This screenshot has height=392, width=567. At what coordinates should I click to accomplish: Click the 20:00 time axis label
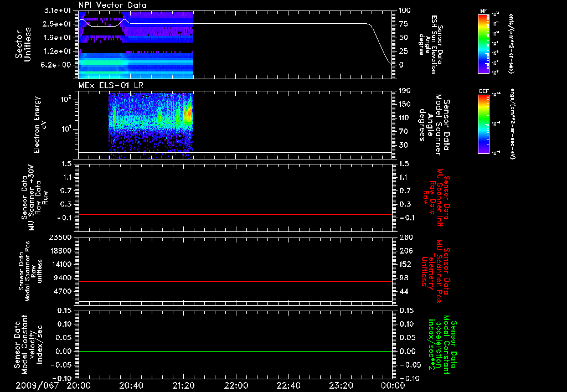79,385
